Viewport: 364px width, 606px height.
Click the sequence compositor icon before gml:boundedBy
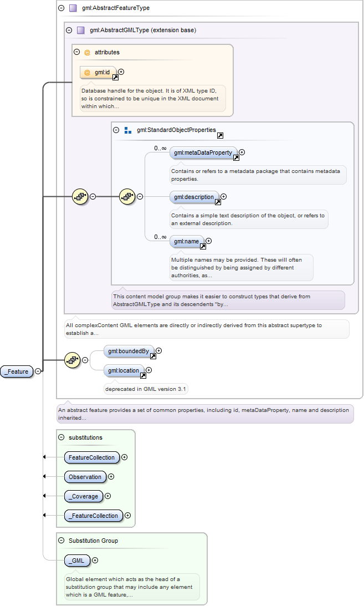click(73, 360)
